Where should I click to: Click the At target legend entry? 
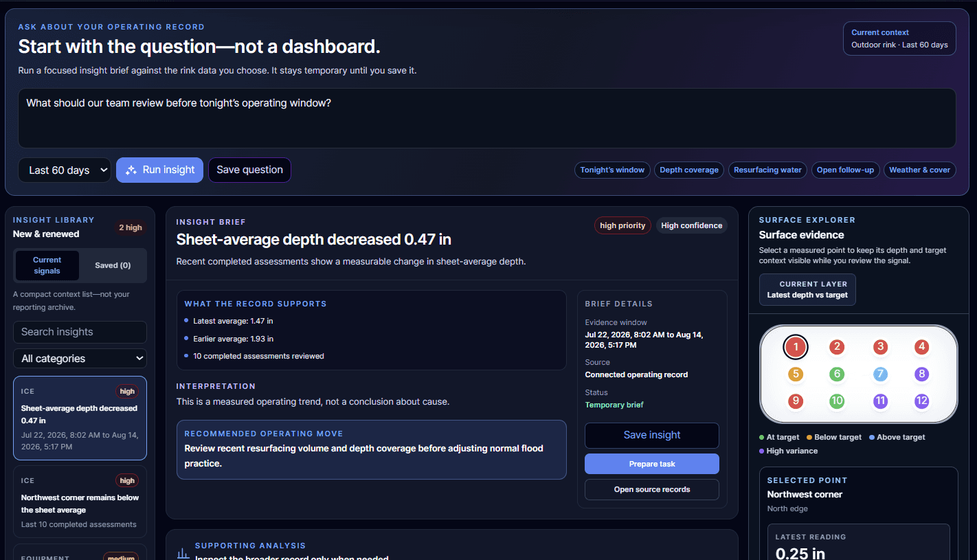(x=779, y=437)
